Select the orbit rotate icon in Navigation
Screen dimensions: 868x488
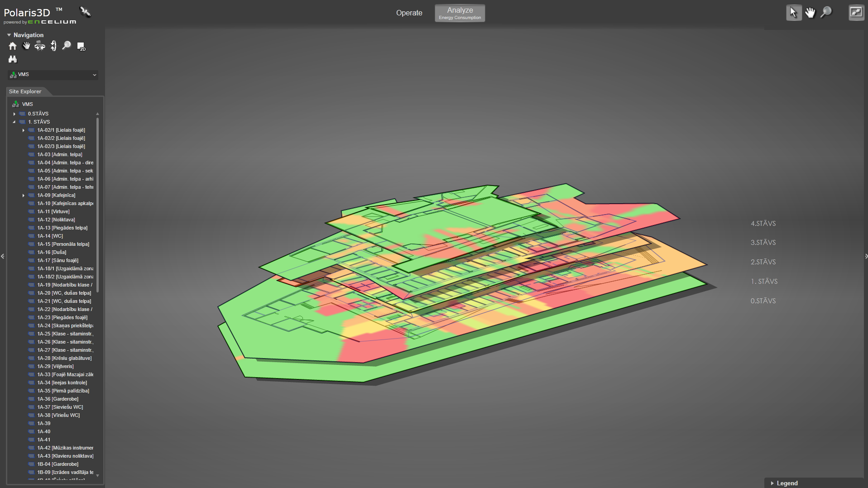(40, 46)
